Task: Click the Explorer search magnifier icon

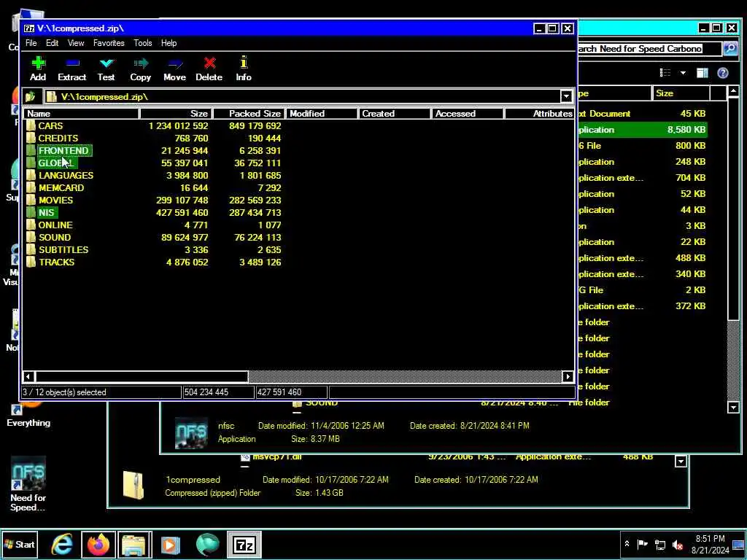Action: point(729,48)
